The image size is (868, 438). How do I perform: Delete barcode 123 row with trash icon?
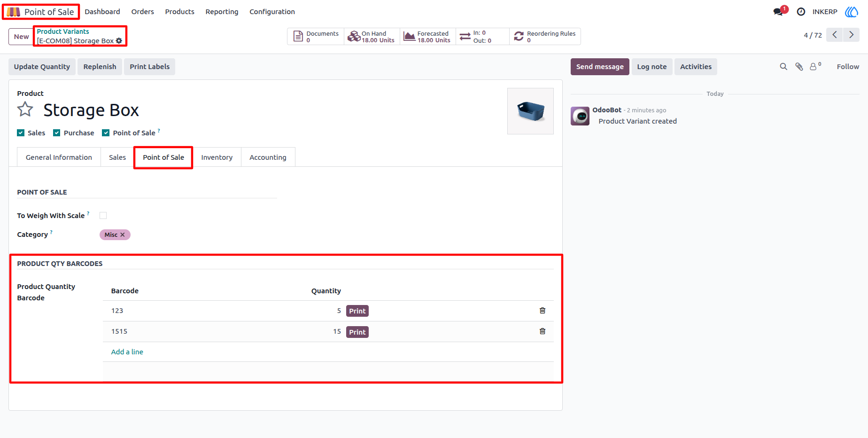click(x=542, y=311)
